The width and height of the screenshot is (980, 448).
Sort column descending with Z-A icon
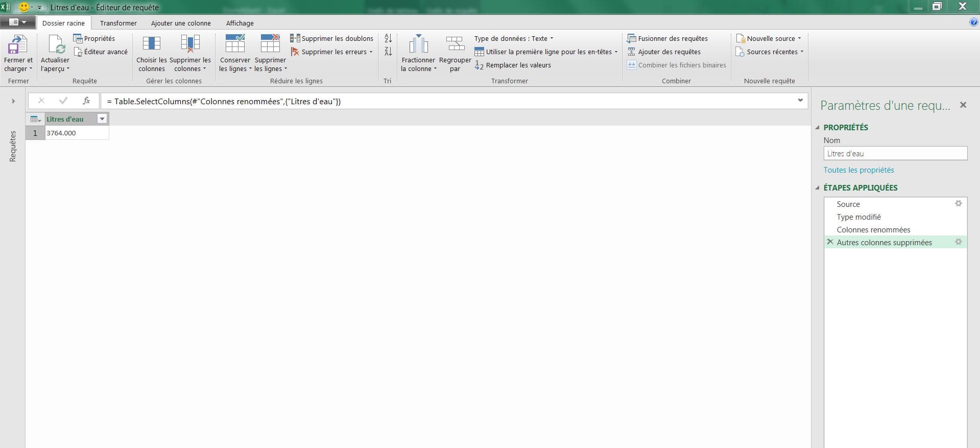click(388, 52)
